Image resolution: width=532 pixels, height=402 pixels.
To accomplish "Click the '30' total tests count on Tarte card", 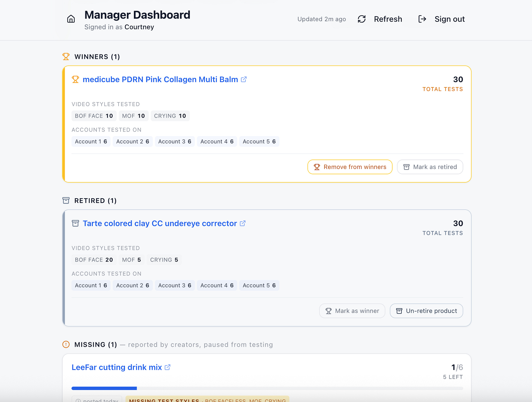I will click(458, 223).
